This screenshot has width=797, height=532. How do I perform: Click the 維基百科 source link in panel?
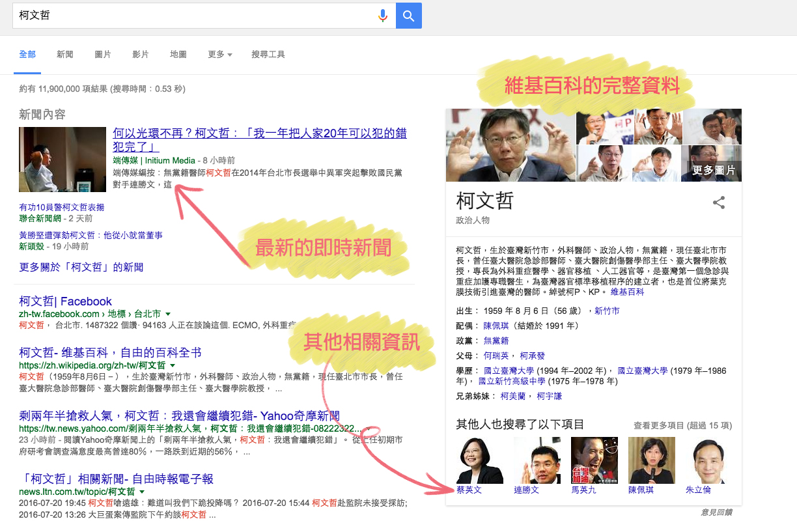pos(627,292)
